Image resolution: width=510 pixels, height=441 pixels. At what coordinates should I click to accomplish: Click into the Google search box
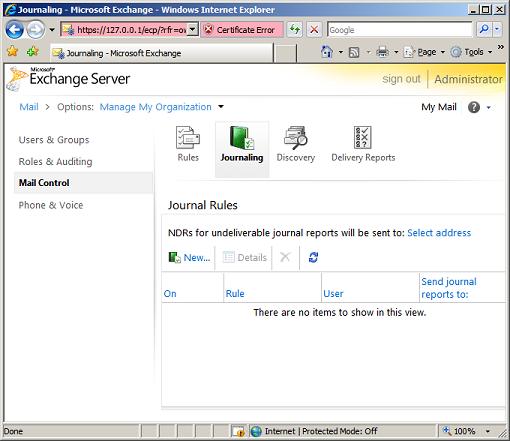tap(400, 30)
